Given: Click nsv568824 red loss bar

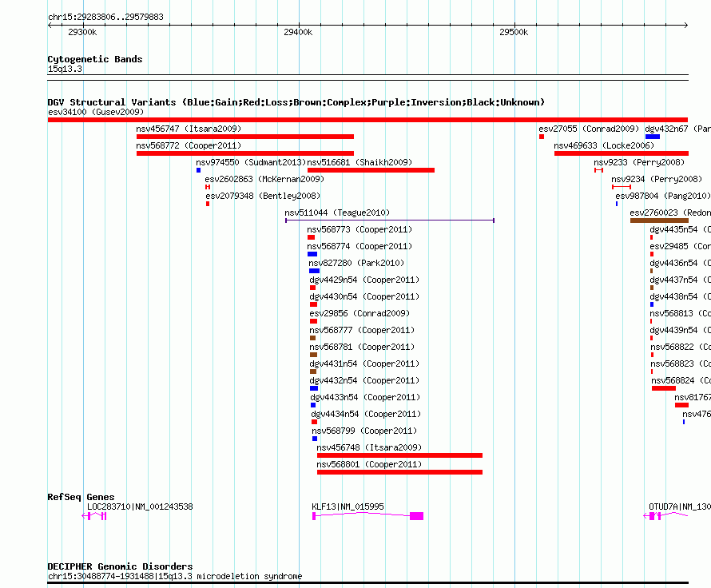Looking at the screenshot, I should tap(664, 388).
